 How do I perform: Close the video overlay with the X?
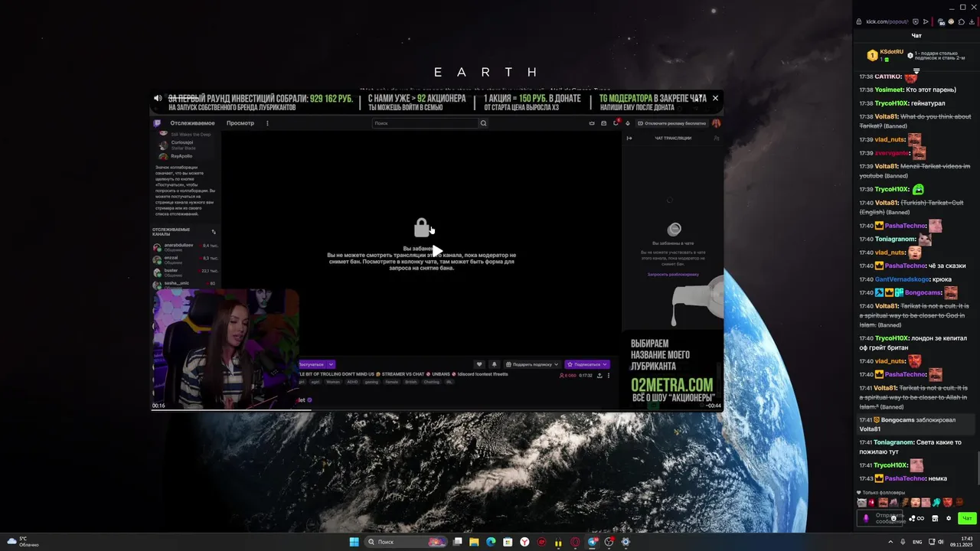coord(715,98)
